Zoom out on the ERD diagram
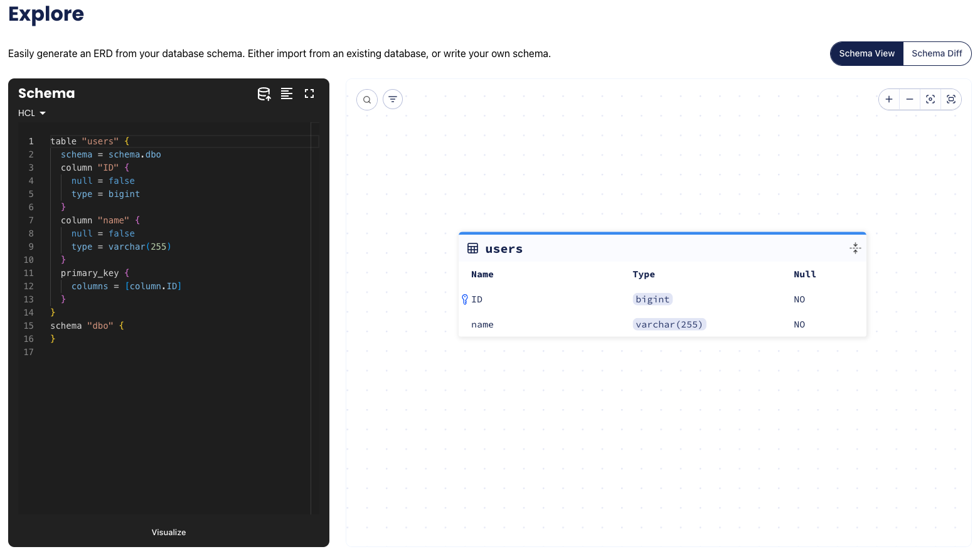The width and height of the screenshot is (980, 559). (910, 99)
